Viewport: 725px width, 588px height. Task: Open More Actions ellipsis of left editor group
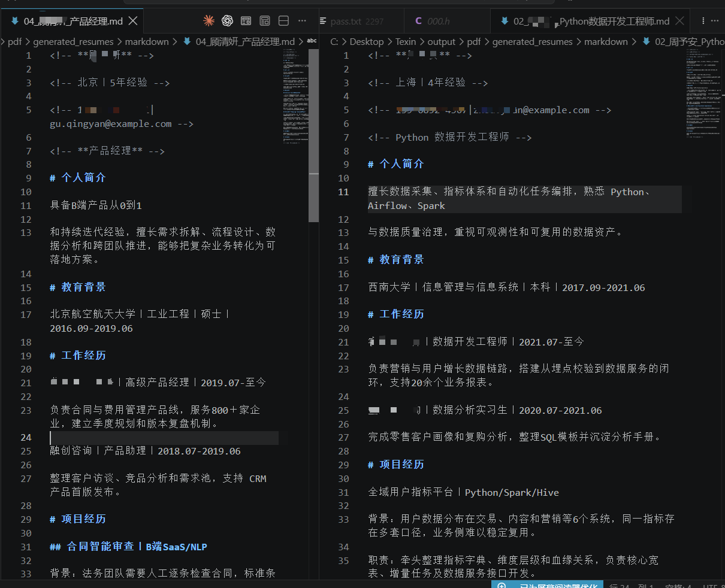click(x=303, y=21)
